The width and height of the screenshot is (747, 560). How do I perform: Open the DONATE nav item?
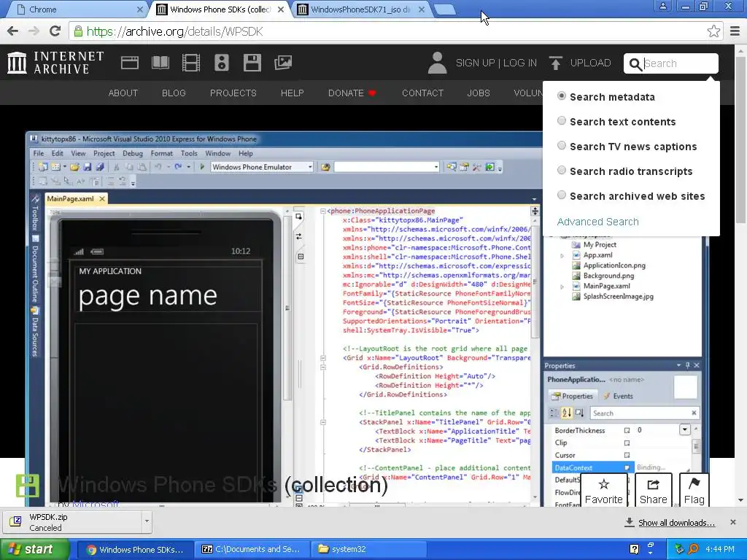coord(346,93)
